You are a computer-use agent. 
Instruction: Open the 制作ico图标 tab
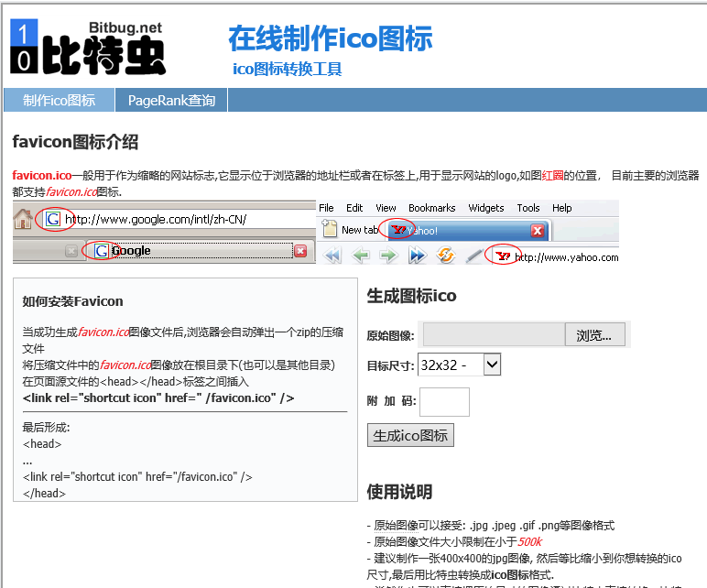point(59,100)
